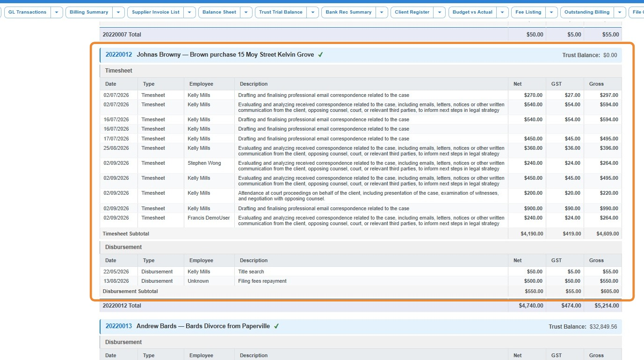Click the Timesheet Subtotal $4,190.00 net value
The width and height of the screenshot is (644, 360).
point(532,234)
